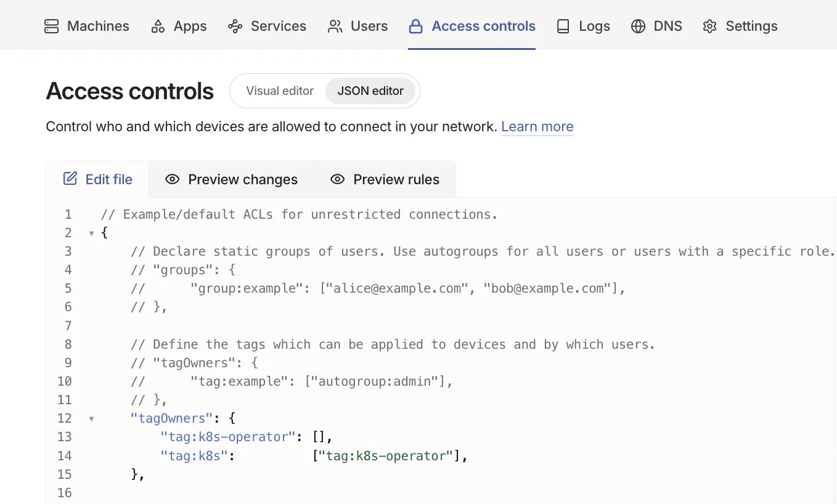This screenshot has width=837, height=504.
Task: Click the Access controls lock icon
Action: [416, 26]
